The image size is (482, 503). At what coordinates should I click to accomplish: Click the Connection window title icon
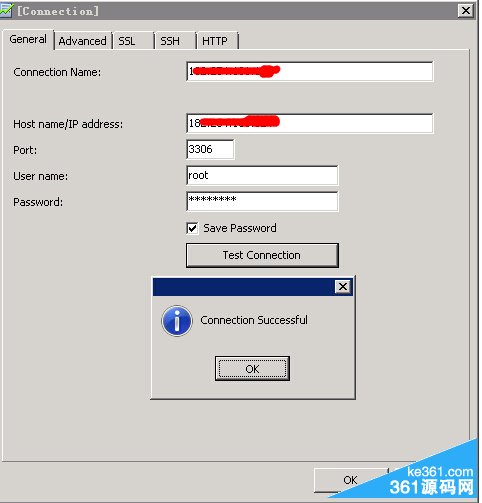point(6,10)
